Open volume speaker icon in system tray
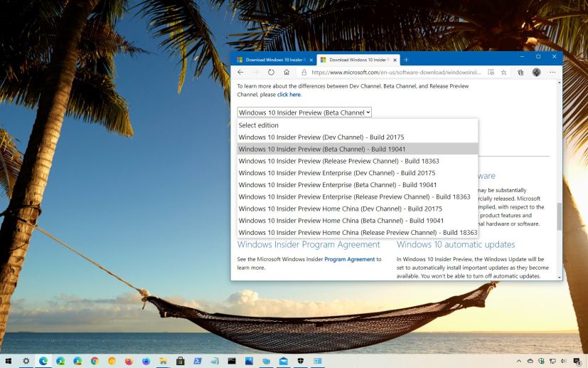This screenshot has width=588, height=368. click(x=564, y=362)
